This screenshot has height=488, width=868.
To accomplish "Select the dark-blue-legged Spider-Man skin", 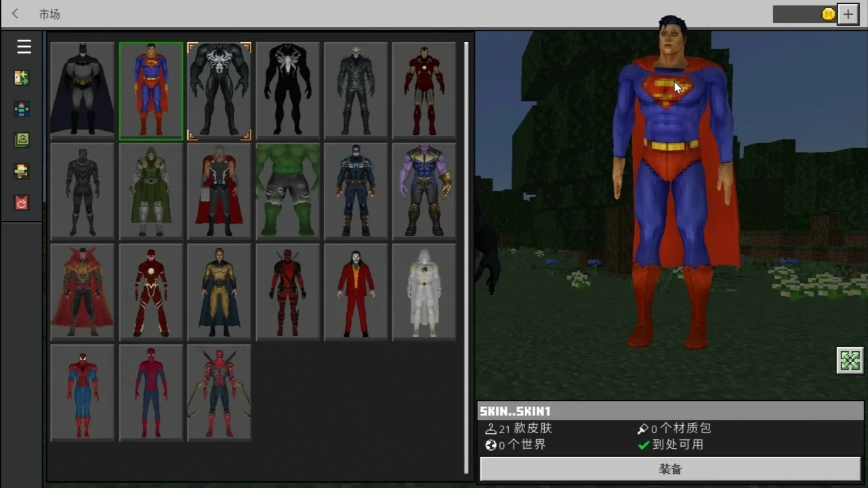I will [x=151, y=392].
